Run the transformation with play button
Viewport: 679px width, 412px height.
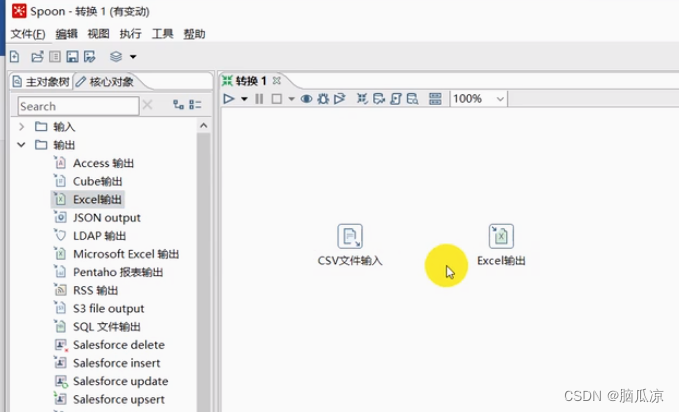(229, 99)
